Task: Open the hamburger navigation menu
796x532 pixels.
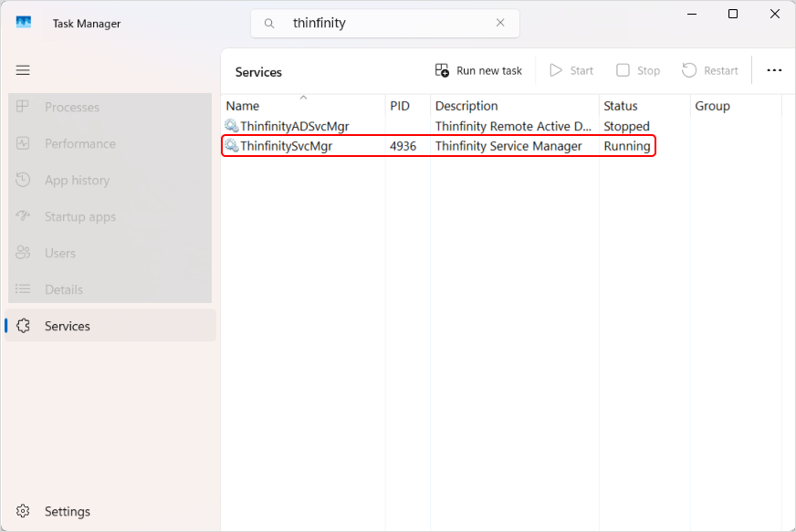Action: [23, 70]
